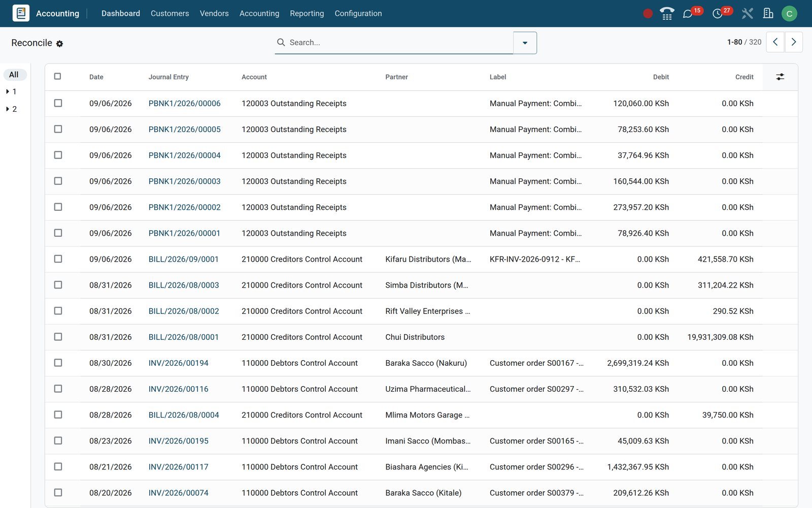Open the search options dropdown toggle
This screenshot has width=812, height=508.
pyautogui.click(x=525, y=43)
